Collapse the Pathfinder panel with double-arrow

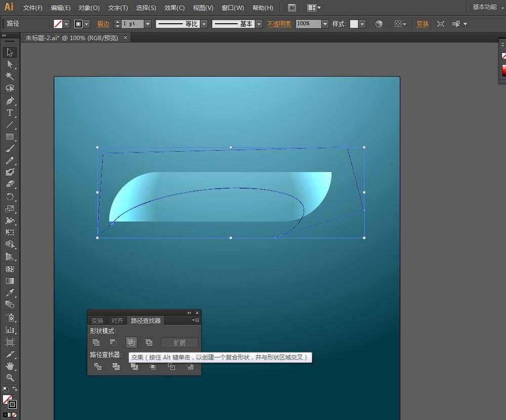tap(189, 313)
